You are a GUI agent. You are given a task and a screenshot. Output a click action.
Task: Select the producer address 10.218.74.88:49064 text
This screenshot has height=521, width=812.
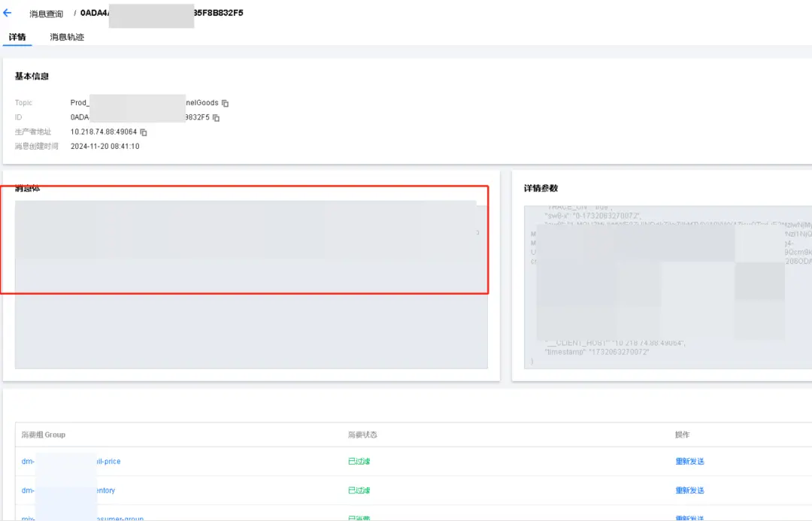[x=104, y=132]
